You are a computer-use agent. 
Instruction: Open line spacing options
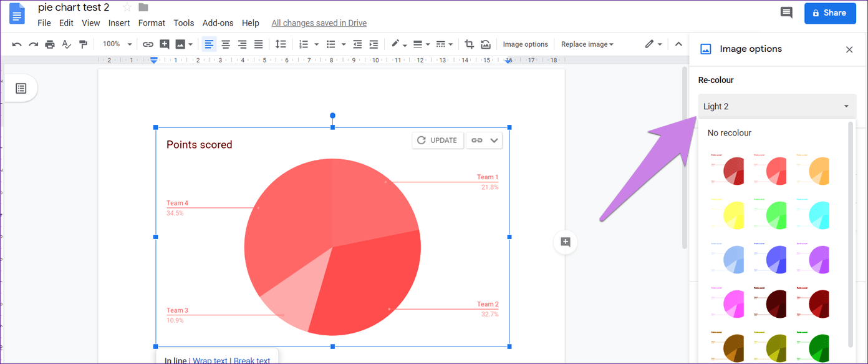[x=281, y=44]
